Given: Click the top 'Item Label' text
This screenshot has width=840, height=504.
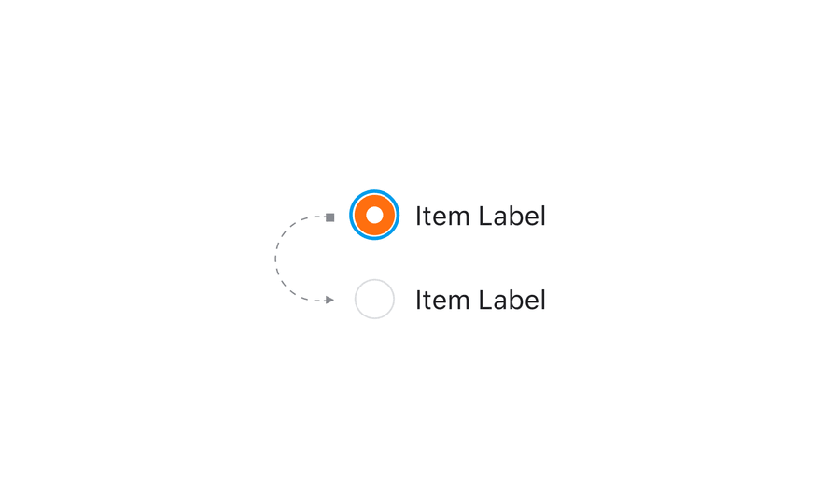Looking at the screenshot, I should pos(480,216).
